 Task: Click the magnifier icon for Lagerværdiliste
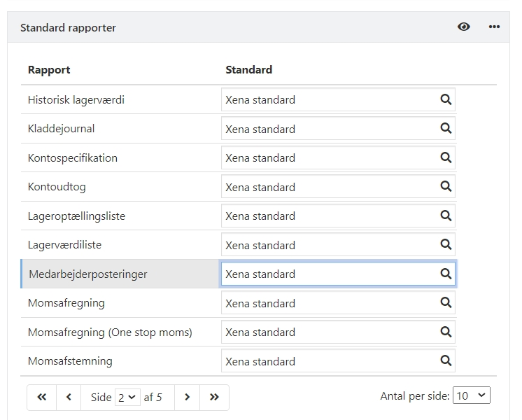(446, 245)
